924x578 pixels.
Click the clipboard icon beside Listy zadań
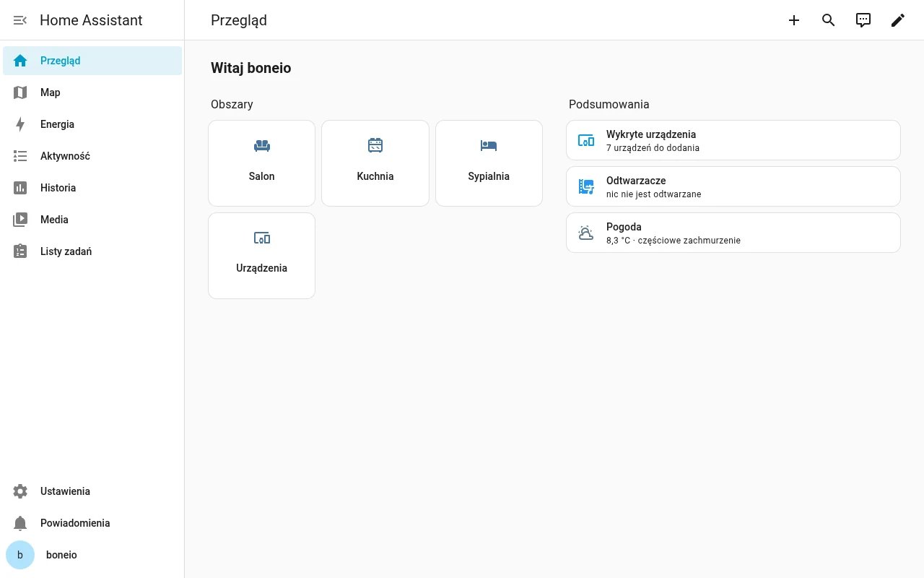pyautogui.click(x=20, y=251)
